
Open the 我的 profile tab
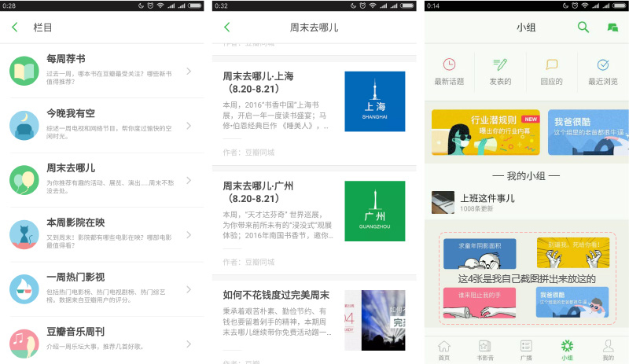click(x=608, y=349)
